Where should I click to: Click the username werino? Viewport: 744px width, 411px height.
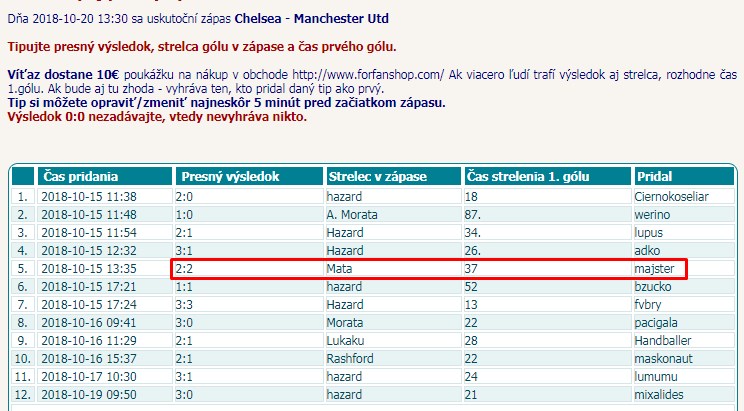[653, 214]
